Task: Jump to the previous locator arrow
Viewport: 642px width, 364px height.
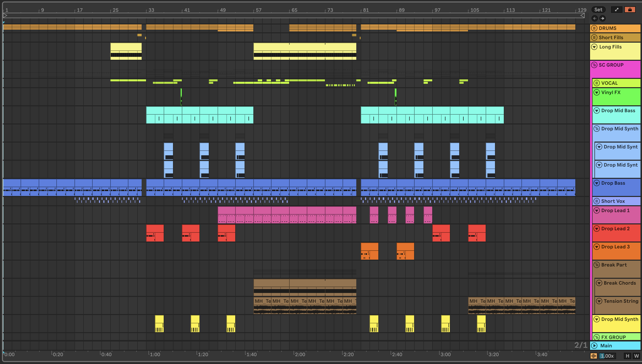Action: [x=595, y=18]
